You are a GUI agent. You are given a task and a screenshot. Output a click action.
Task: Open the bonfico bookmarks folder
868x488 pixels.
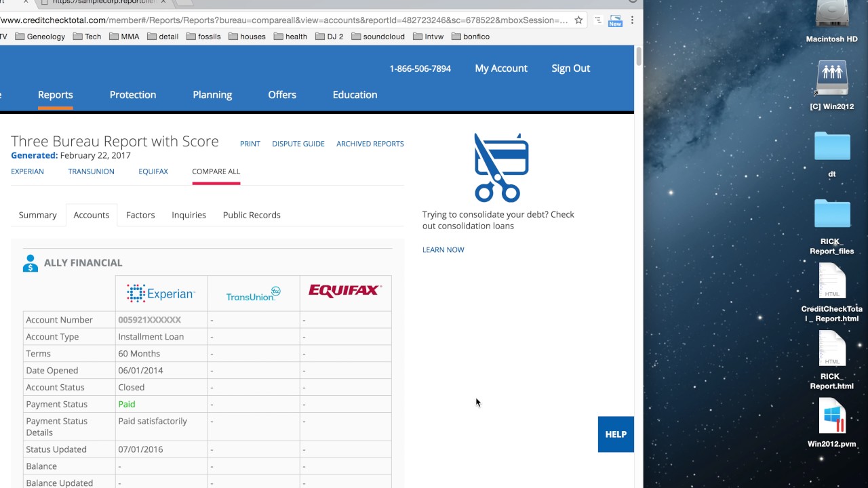pos(470,37)
